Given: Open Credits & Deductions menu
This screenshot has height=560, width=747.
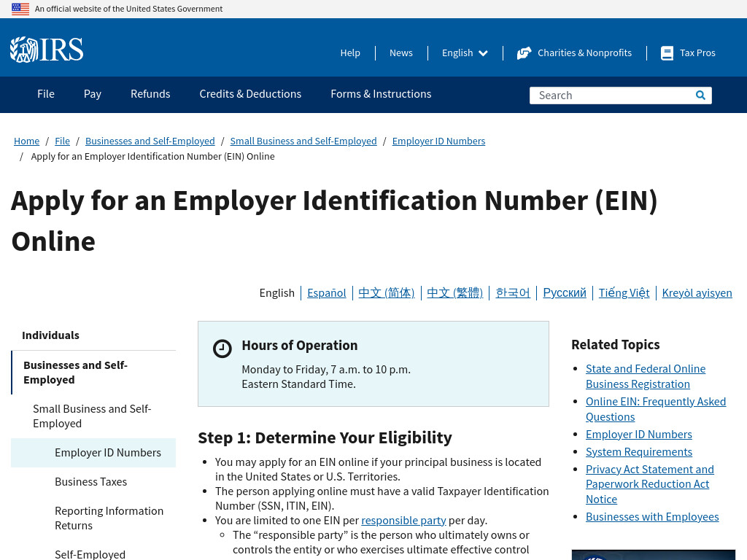Looking at the screenshot, I should point(250,94).
